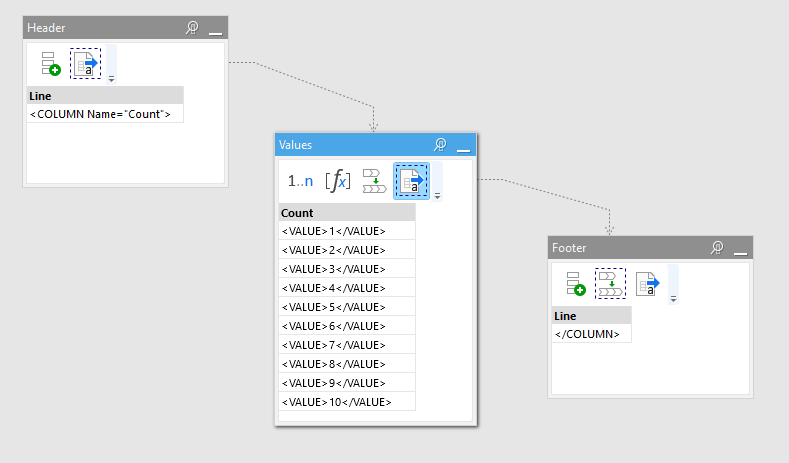Select the export to file action in Values
This screenshot has height=463, width=789.
point(411,181)
